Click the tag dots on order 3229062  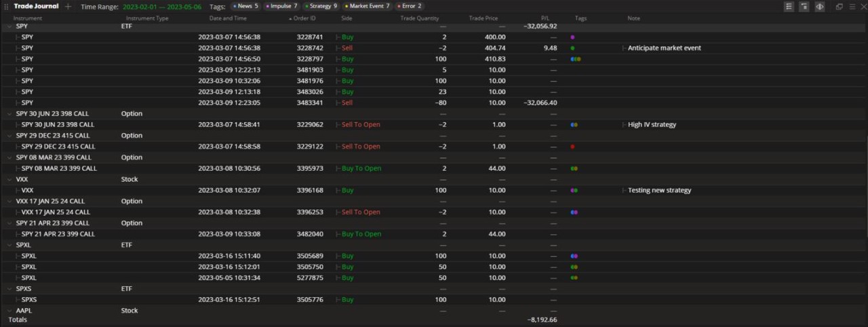click(x=574, y=125)
